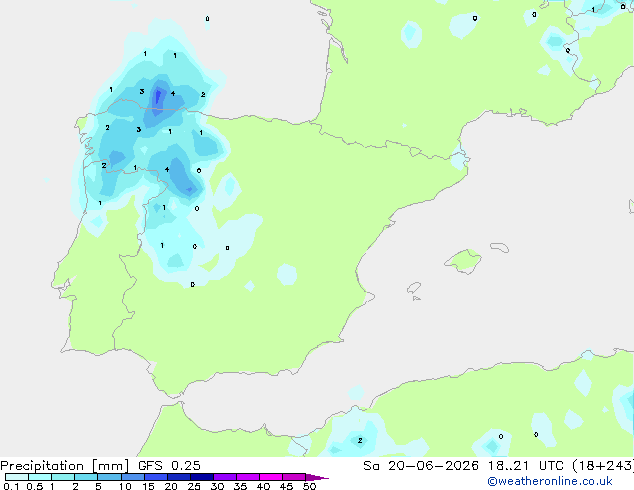Pick the 10–15 mm blue legend swatch
This screenshot has height=490, width=634.
133,477
